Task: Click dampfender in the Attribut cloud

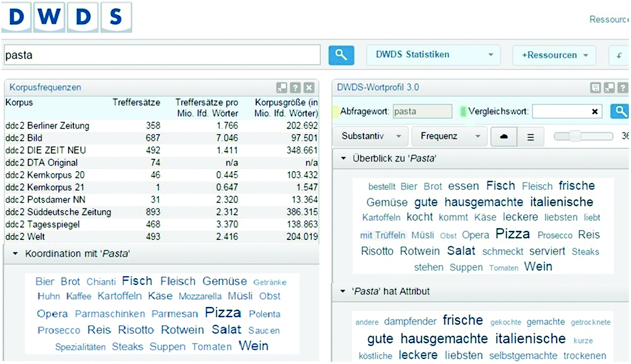Action: (x=410, y=321)
